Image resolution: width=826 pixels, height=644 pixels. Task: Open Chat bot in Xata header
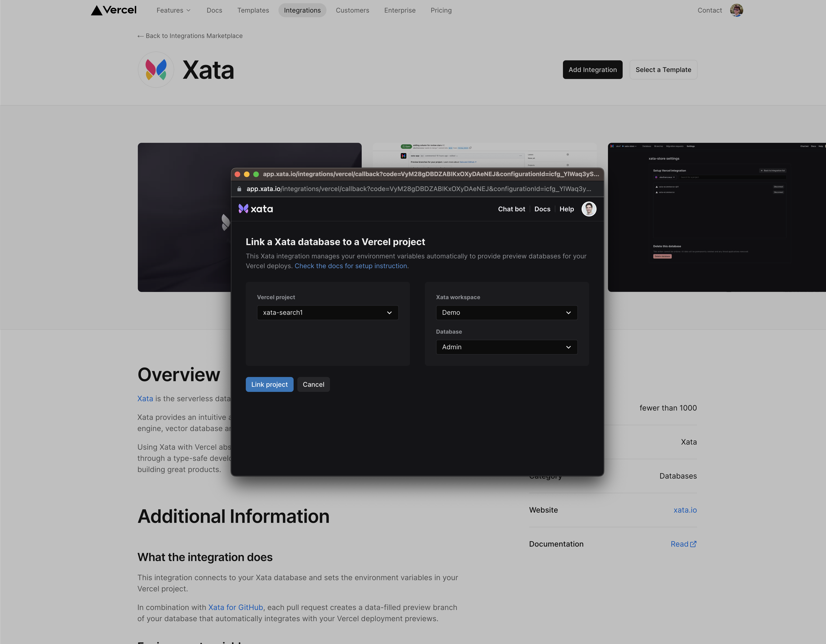coord(511,209)
